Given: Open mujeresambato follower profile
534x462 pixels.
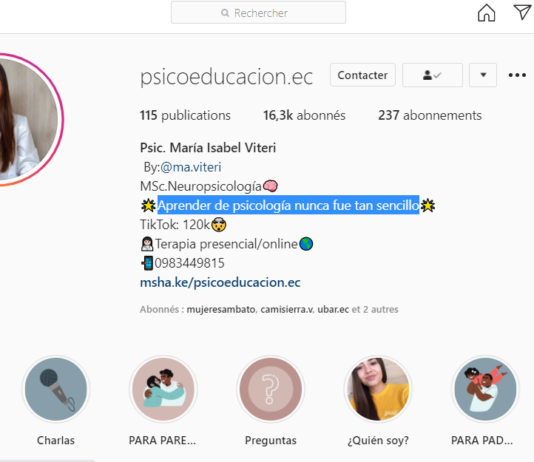Looking at the screenshot, I should 221,309.
